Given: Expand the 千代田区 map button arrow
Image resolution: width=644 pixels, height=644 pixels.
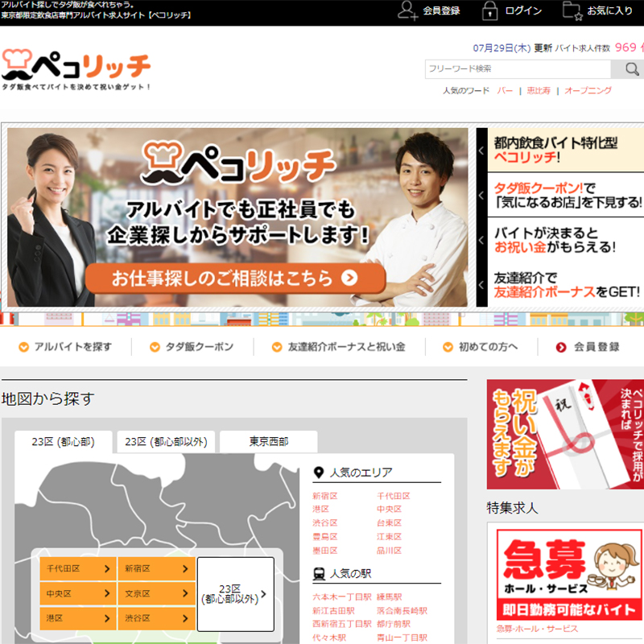Looking at the screenshot, I should [107, 569].
